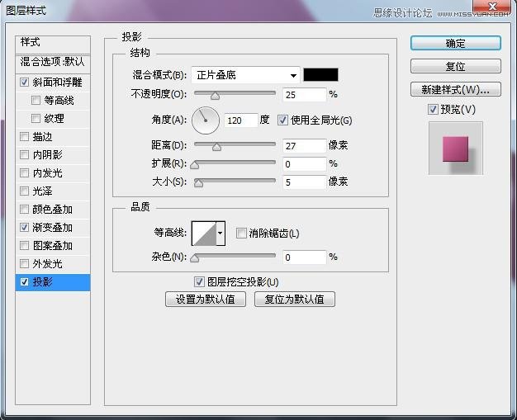Enable the 描边 style checkbox
The height and width of the screenshot is (420, 517).
pos(24,136)
